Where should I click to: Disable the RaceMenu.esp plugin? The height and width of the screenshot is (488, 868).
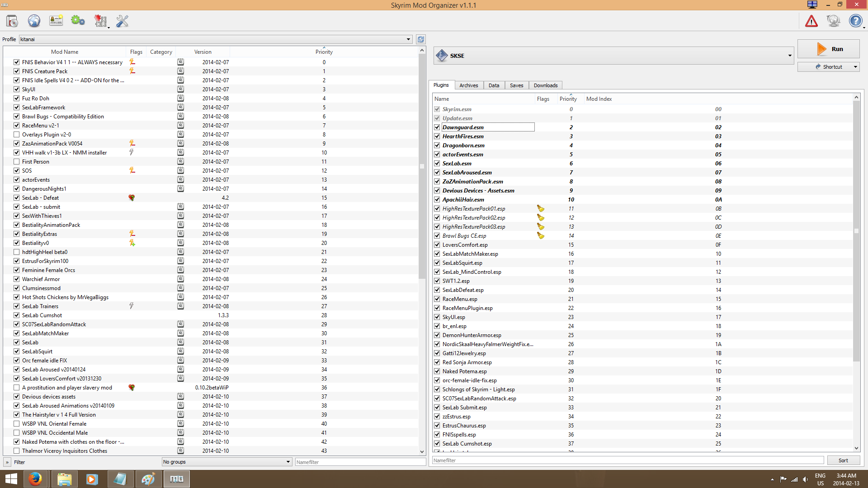437,299
